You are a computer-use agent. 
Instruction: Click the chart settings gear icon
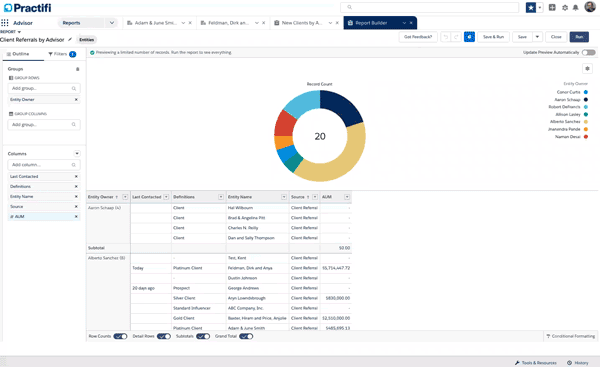tap(587, 69)
